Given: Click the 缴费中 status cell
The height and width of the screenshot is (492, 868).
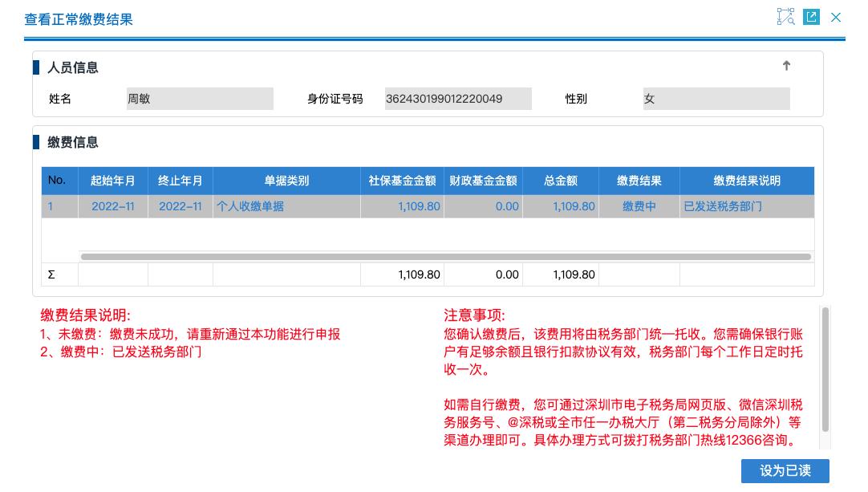Looking at the screenshot, I should coord(639,206).
